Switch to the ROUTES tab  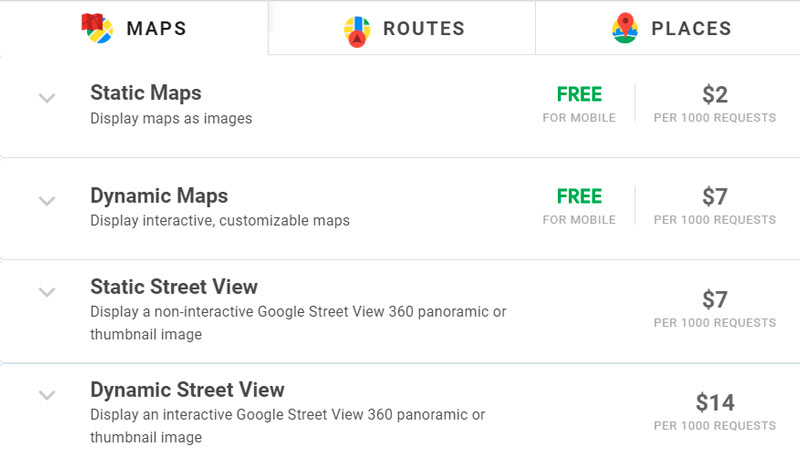(402, 28)
